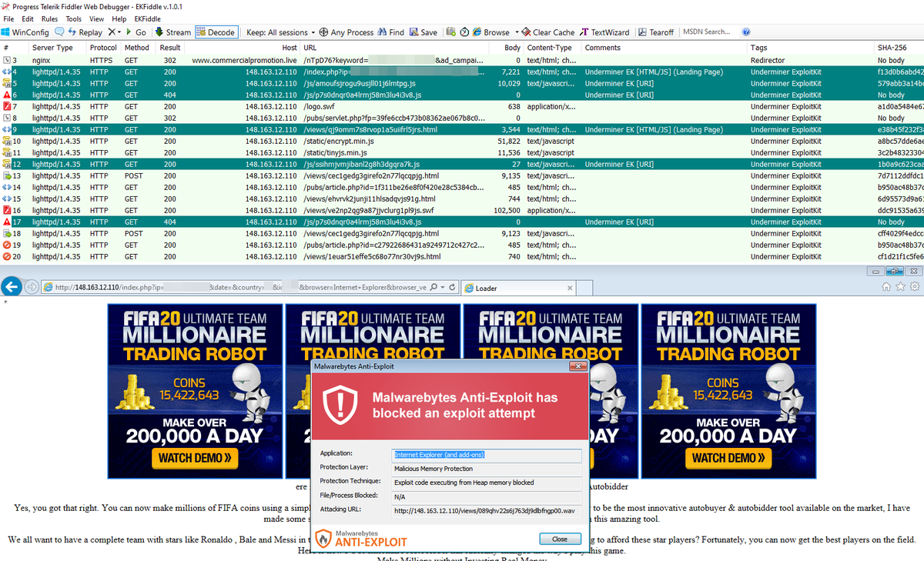Open the TextWizard tool
The height and width of the screenshot is (561, 924).
click(605, 32)
